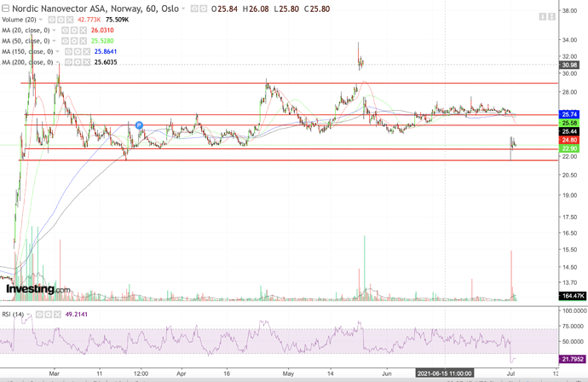Expand the MA (20, close, 0) dropdown arrow
The image size is (588, 382).
[x=55, y=30]
